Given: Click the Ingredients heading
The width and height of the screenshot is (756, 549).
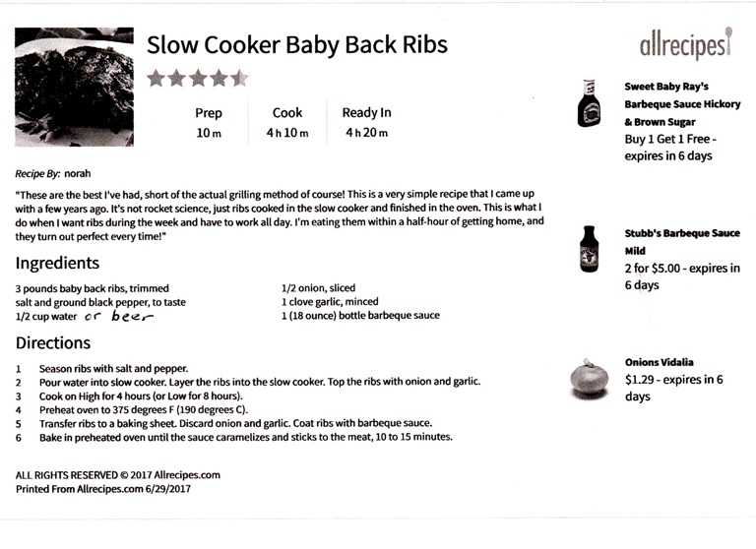Looking at the screenshot, I should click(x=57, y=263).
